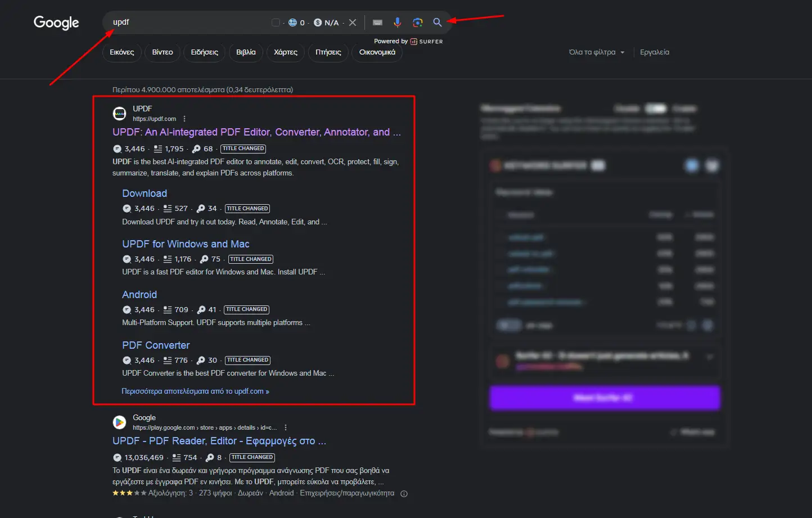Viewport: 812px width, 518px height.
Task: Open Google Lens image search
Action: [x=417, y=22]
